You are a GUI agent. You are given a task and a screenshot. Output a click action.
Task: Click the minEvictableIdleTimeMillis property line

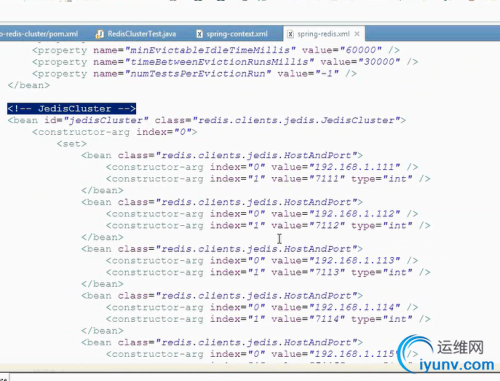click(x=216, y=50)
